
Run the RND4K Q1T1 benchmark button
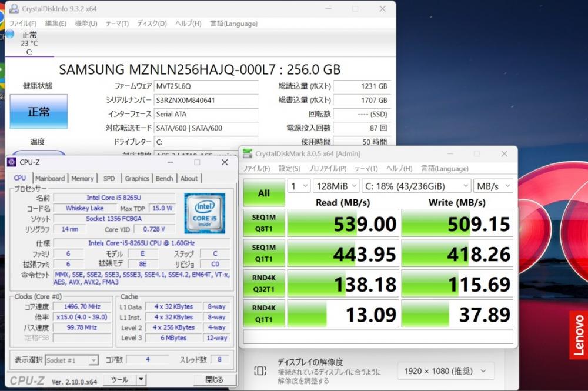(264, 313)
